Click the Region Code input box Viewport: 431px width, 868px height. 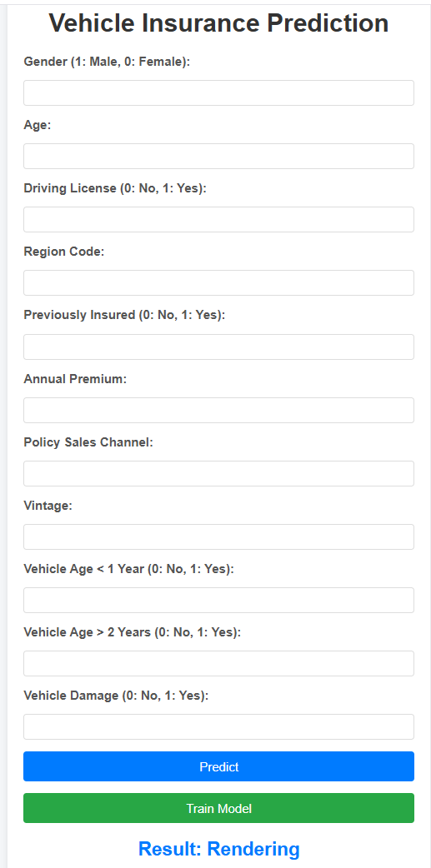[218, 283]
